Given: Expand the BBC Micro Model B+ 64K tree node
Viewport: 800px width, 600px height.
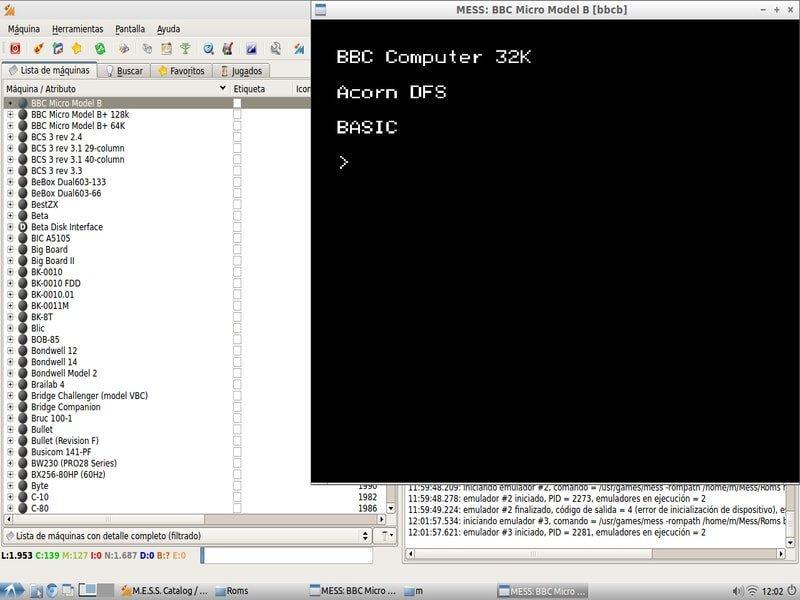Looking at the screenshot, I should [x=10, y=126].
